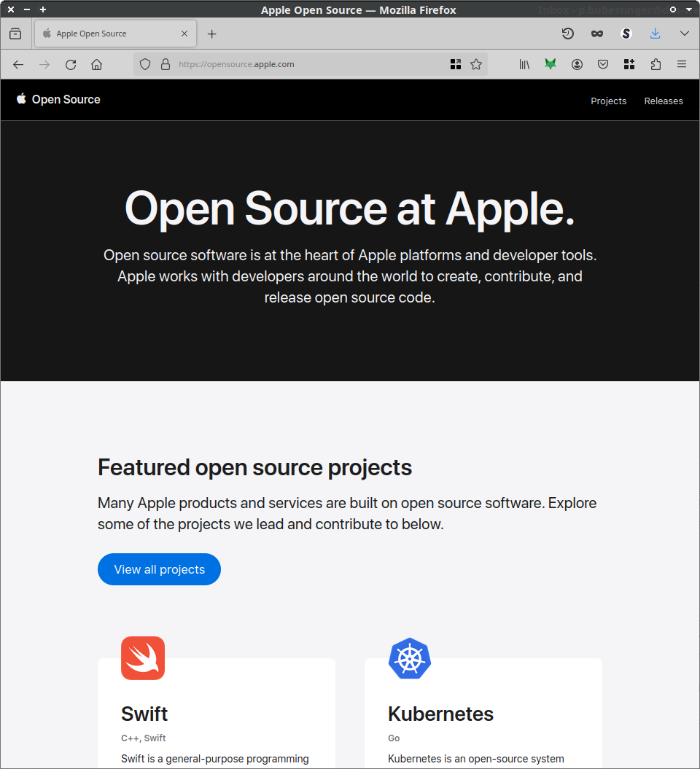Screen dimensions: 700x769
Task: Open the Firefox Library icon
Action: pos(524,64)
